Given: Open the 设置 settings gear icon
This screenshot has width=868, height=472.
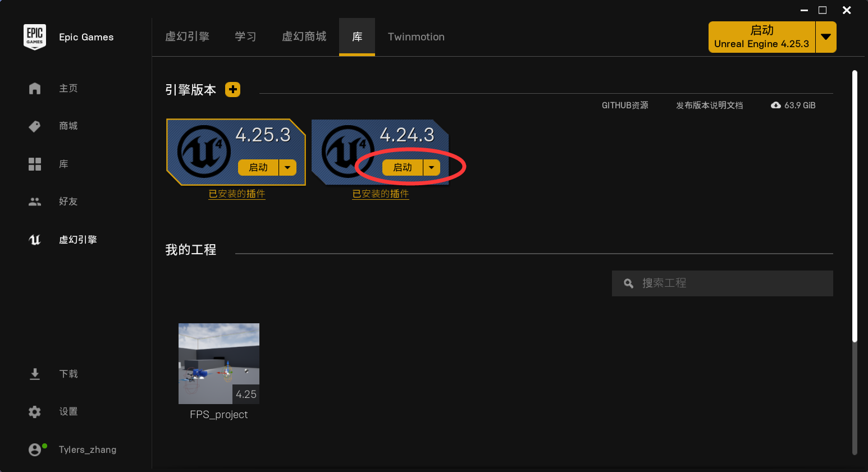Looking at the screenshot, I should click(x=35, y=411).
